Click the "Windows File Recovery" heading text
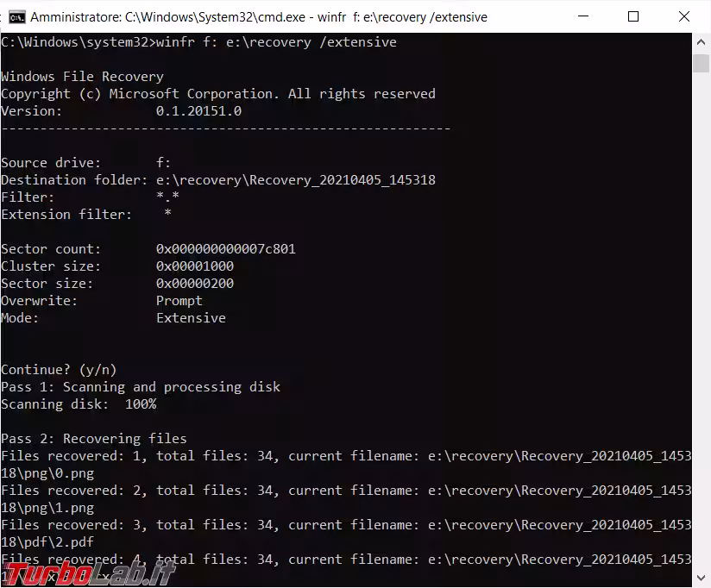 point(82,77)
